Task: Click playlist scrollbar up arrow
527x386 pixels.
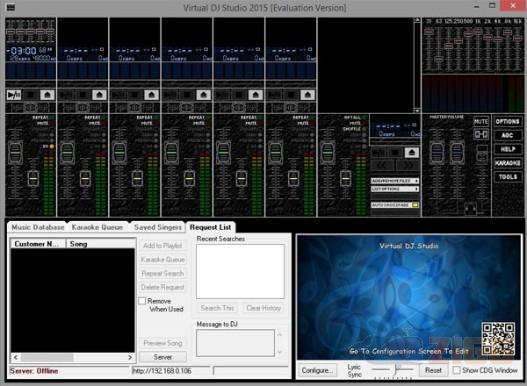Action: (417, 21)
